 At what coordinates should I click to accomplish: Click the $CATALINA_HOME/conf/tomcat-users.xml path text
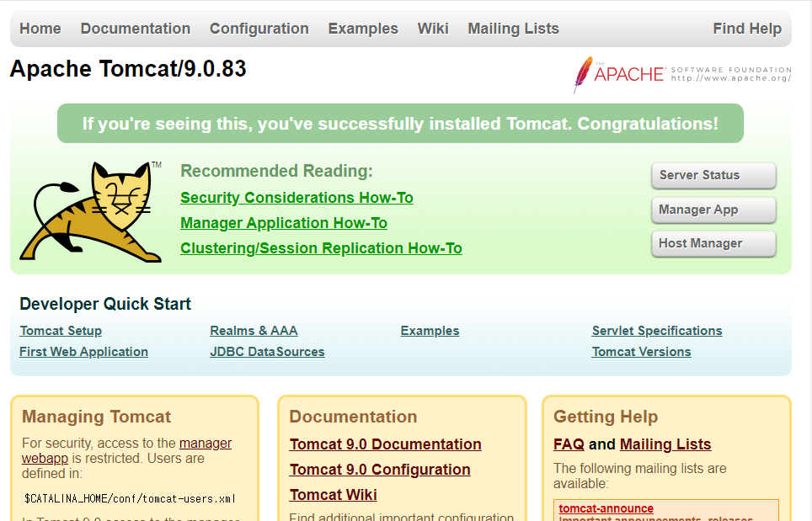pyautogui.click(x=130, y=499)
